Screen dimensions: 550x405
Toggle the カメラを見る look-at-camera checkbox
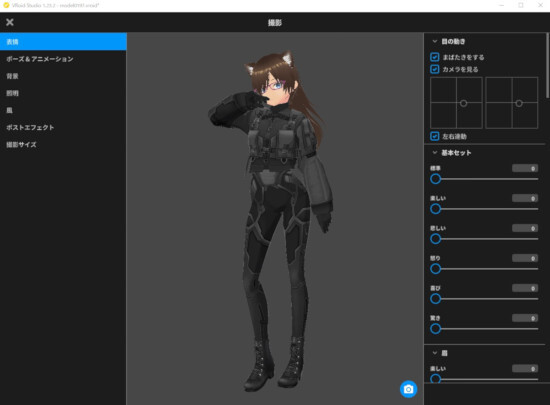click(x=435, y=69)
